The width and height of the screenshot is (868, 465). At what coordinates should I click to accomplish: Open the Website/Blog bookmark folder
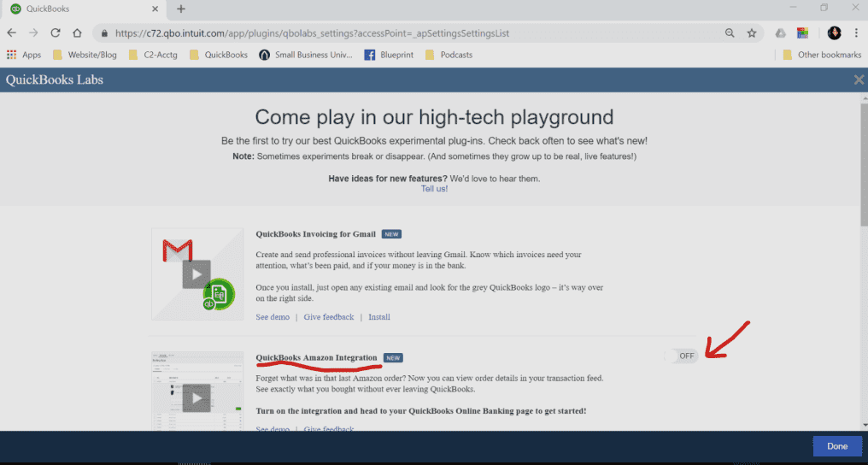point(84,55)
